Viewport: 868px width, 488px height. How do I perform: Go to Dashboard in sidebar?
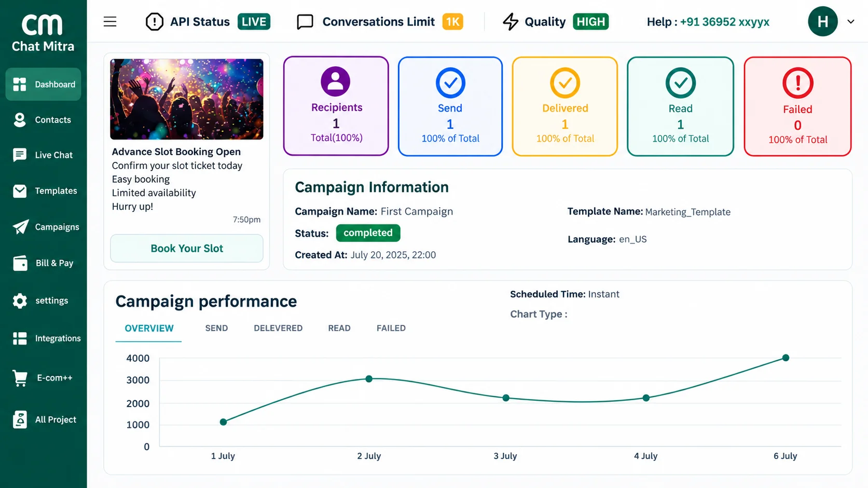click(44, 84)
